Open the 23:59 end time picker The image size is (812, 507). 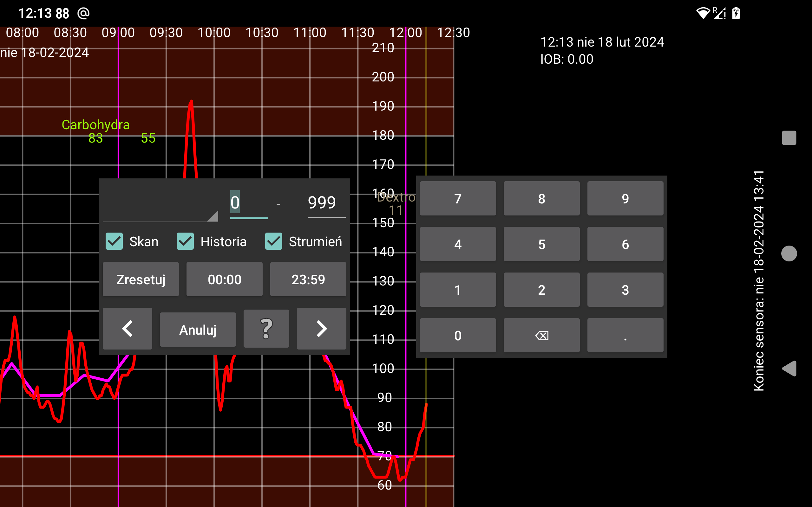(308, 279)
